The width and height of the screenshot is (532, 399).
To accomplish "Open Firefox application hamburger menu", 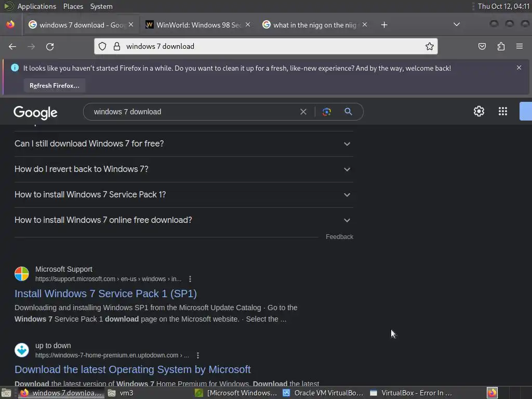I will (520, 46).
